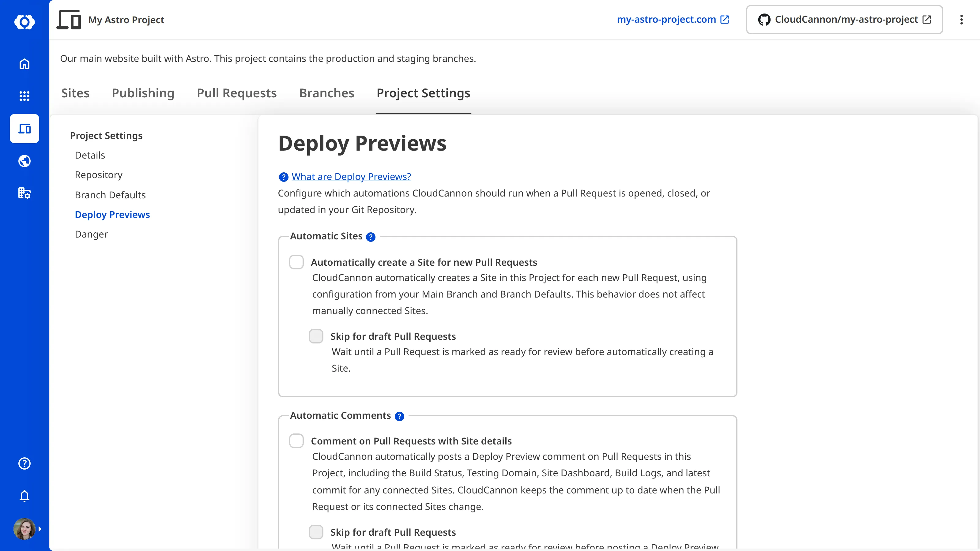Open Details in settings sidebar
980x551 pixels.
pyautogui.click(x=90, y=155)
